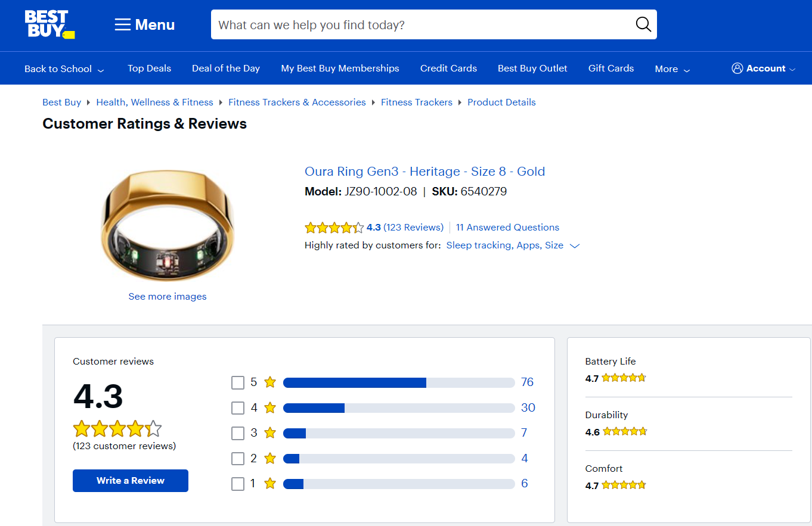
Task: Click See more images link
Action: [x=168, y=296]
